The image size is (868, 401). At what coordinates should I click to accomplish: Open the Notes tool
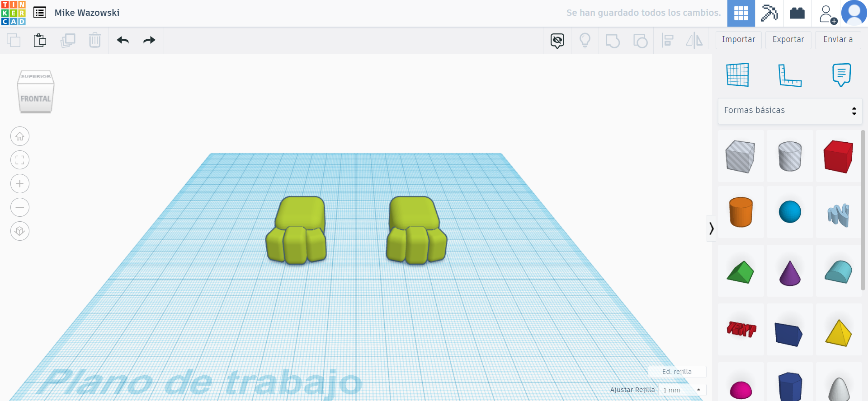click(841, 75)
